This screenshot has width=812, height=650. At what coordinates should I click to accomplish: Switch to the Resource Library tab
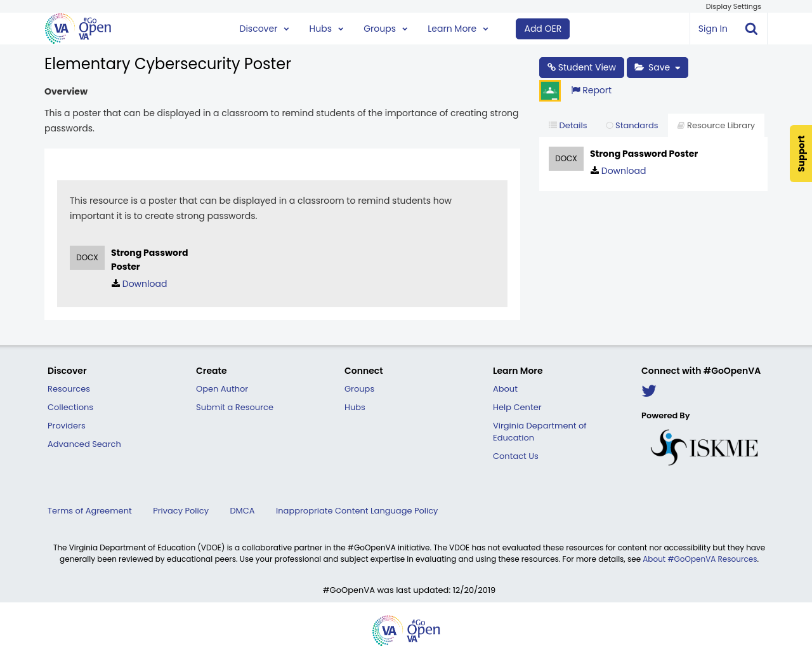tap(716, 124)
